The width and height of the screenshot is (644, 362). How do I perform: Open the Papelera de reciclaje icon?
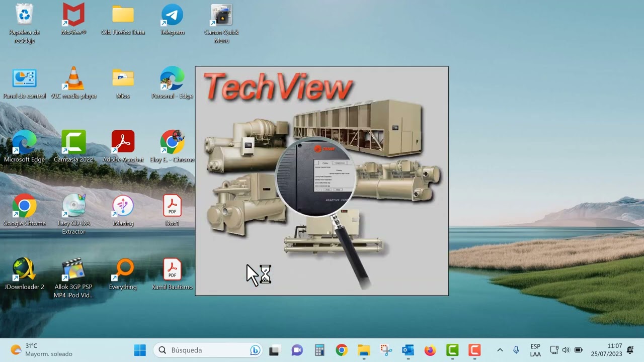24,23
